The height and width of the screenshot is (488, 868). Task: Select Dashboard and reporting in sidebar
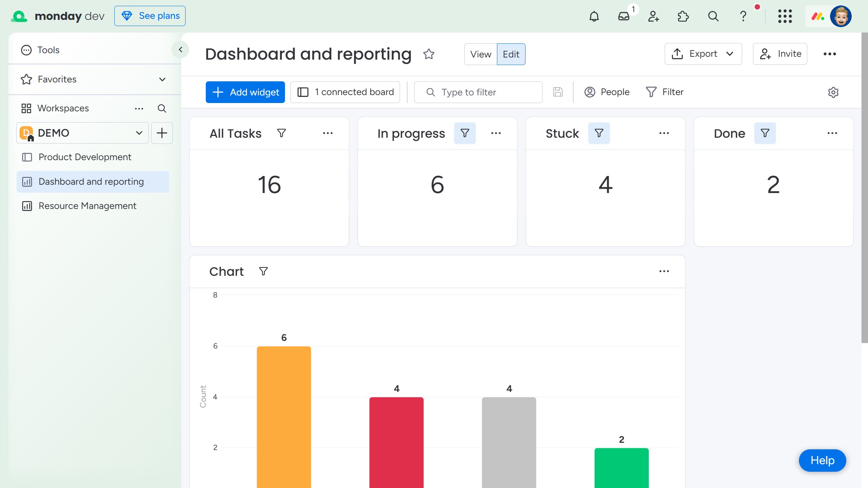pos(93,182)
